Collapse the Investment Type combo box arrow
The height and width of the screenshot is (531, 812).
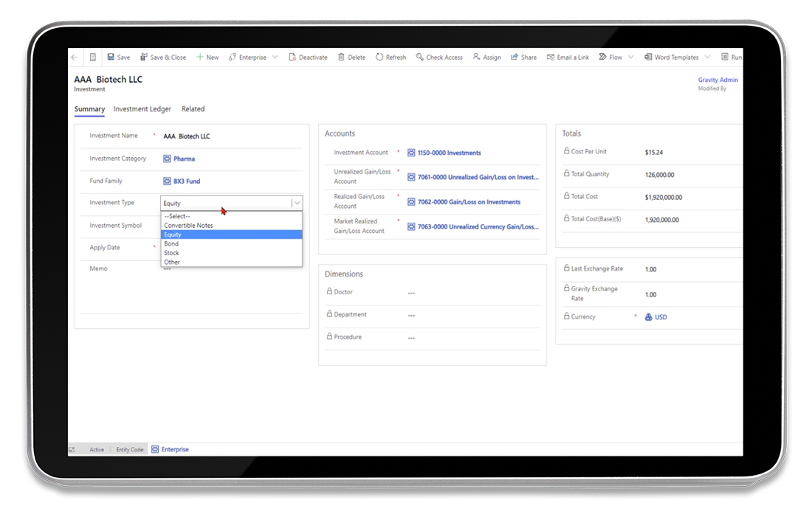[x=297, y=203]
